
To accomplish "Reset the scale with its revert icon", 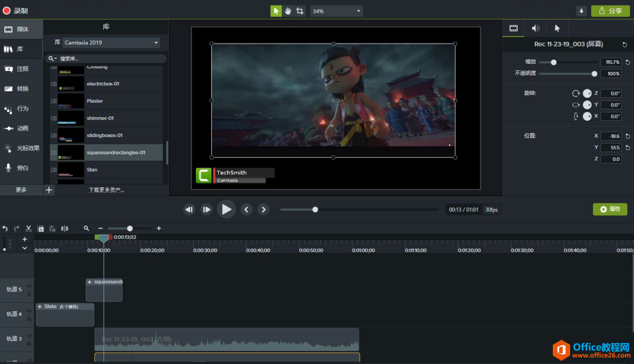I will (628, 62).
